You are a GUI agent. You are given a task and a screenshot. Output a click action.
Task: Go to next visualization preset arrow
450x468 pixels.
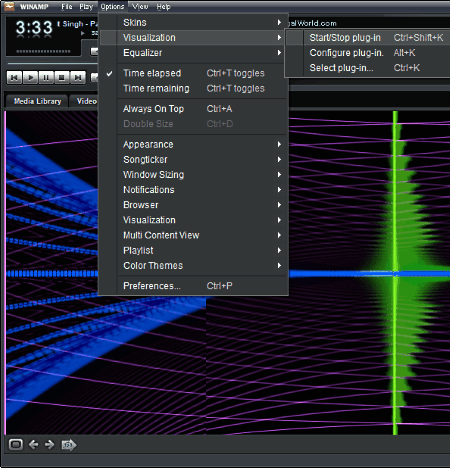(x=49, y=444)
